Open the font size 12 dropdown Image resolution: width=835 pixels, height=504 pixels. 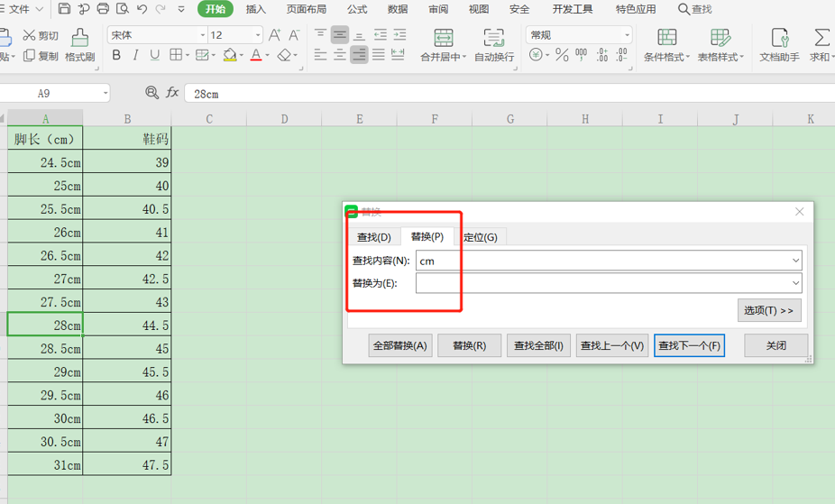point(258,35)
